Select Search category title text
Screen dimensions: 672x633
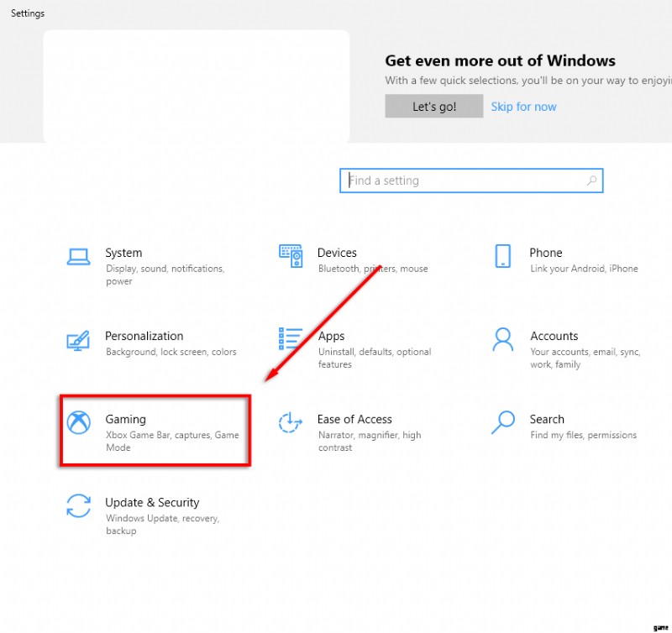(547, 419)
